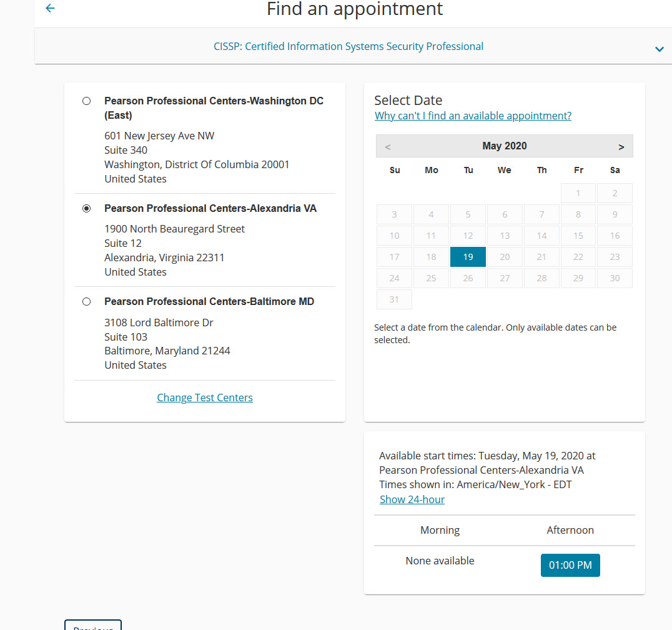Select Baltimore MD test center radio
The width and height of the screenshot is (672, 630).
pyautogui.click(x=87, y=302)
